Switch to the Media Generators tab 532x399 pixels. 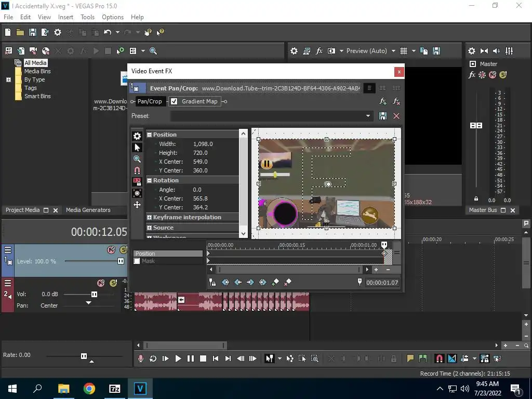88,210
